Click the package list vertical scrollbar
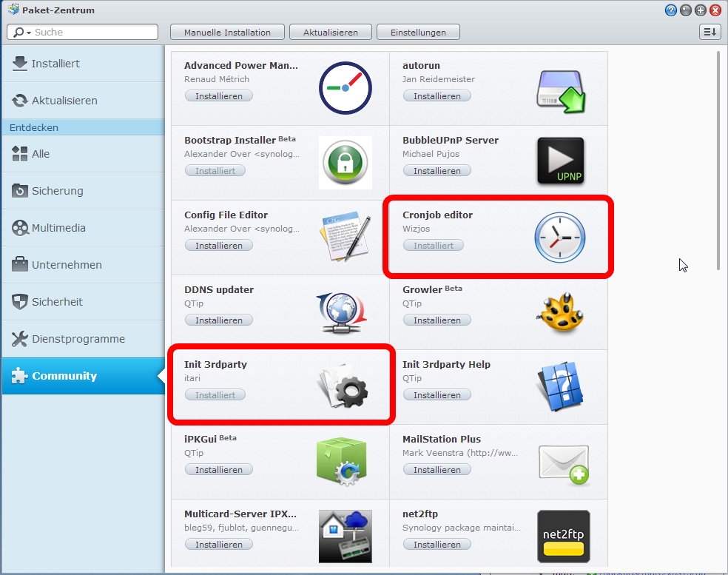This screenshot has width=728, height=575. tap(718, 161)
